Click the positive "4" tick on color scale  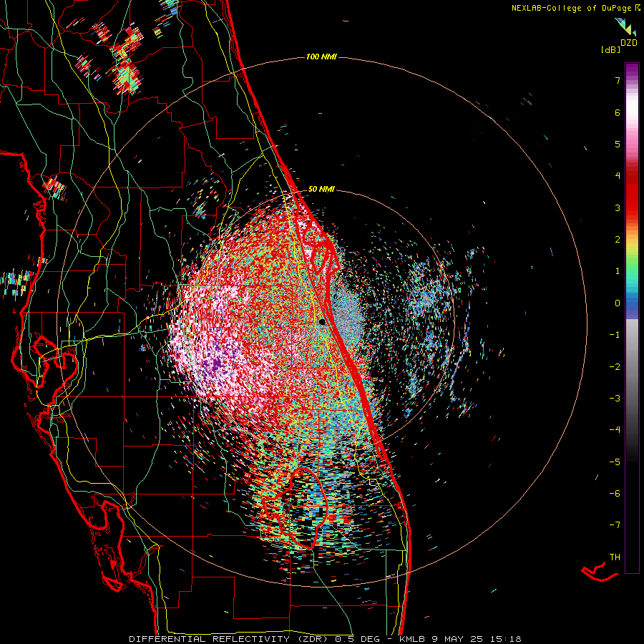[x=618, y=176]
